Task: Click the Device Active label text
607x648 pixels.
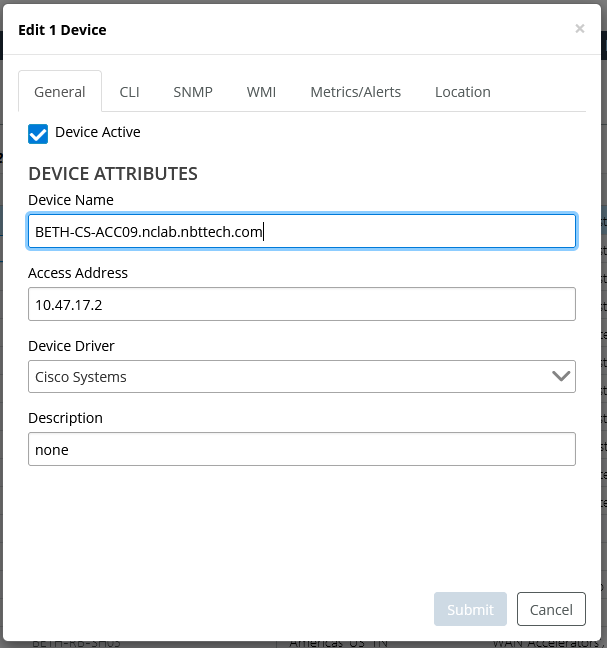Action: tap(97, 132)
